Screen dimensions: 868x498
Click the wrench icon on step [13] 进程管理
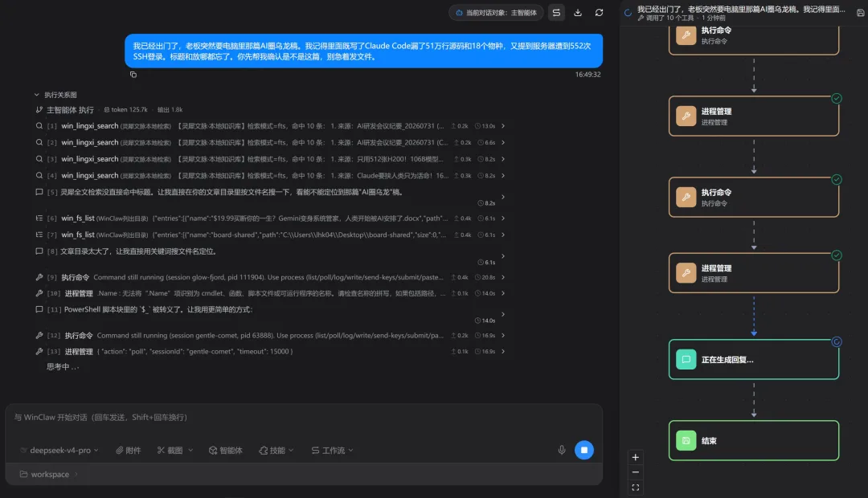(39, 351)
